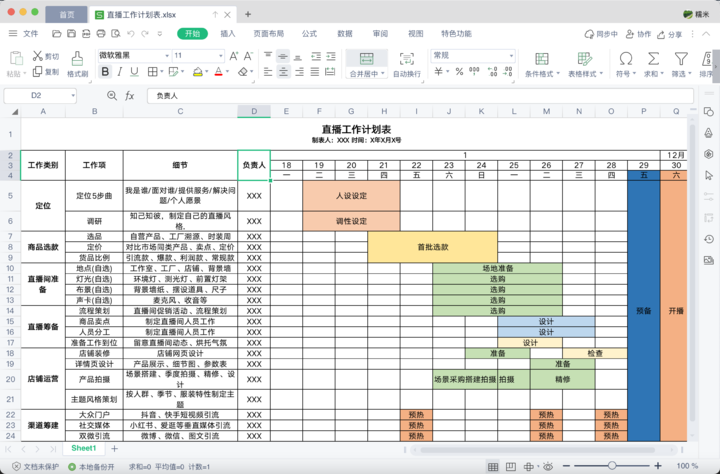
Task: Open the font size dropdown showing 11
Action: (x=220, y=56)
